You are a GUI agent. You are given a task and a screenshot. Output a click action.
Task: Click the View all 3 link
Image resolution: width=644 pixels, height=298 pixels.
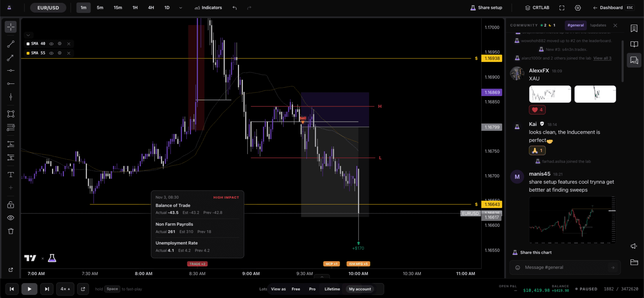click(x=602, y=58)
